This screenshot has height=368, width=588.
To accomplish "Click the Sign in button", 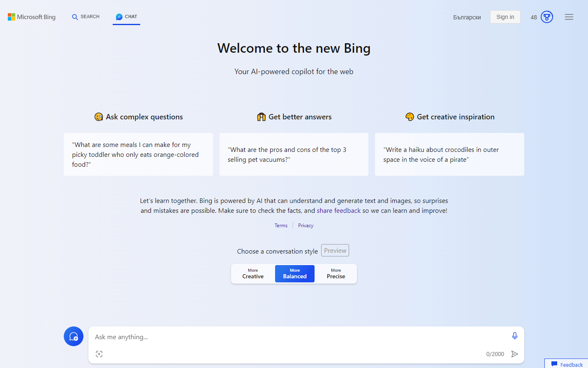I will click(505, 17).
